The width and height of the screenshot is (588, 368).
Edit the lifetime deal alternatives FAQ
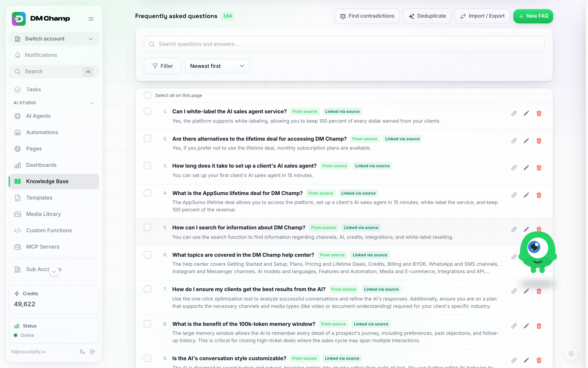tap(526, 141)
